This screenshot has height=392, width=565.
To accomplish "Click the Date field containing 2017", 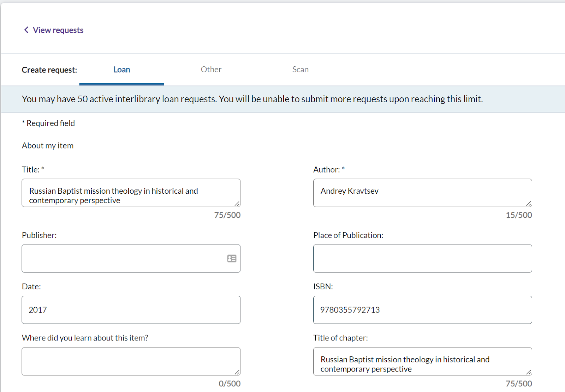I will coord(131,310).
